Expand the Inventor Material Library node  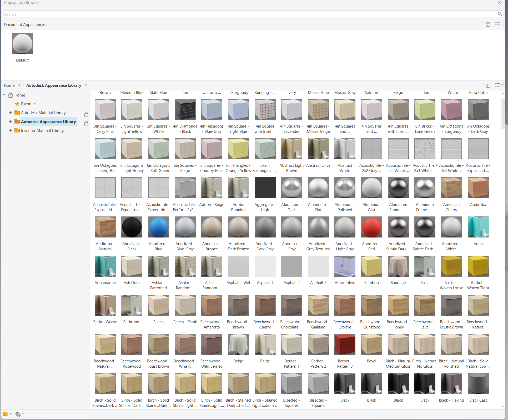coord(10,130)
